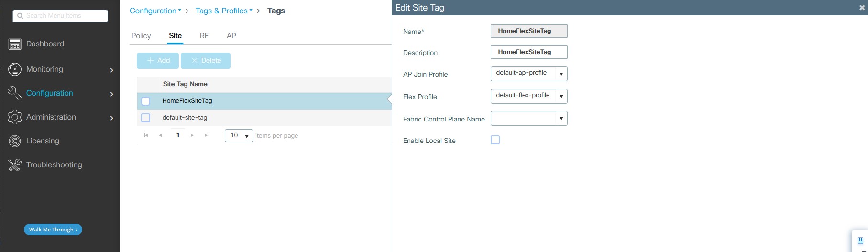The image size is (868, 252).
Task: Switch to RF tab
Action: pyautogui.click(x=204, y=36)
